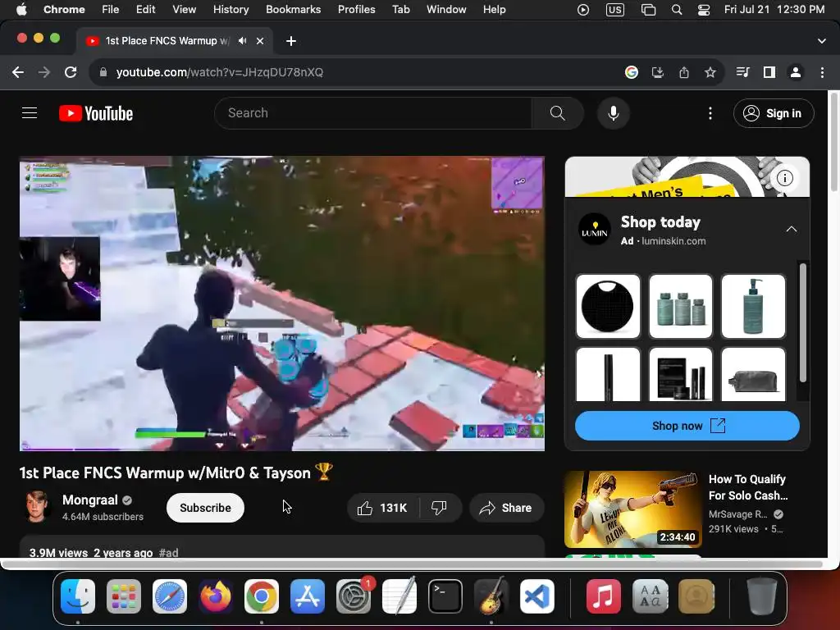Go back in Chrome
The width and height of the screenshot is (840, 630).
(x=18, y=72)
